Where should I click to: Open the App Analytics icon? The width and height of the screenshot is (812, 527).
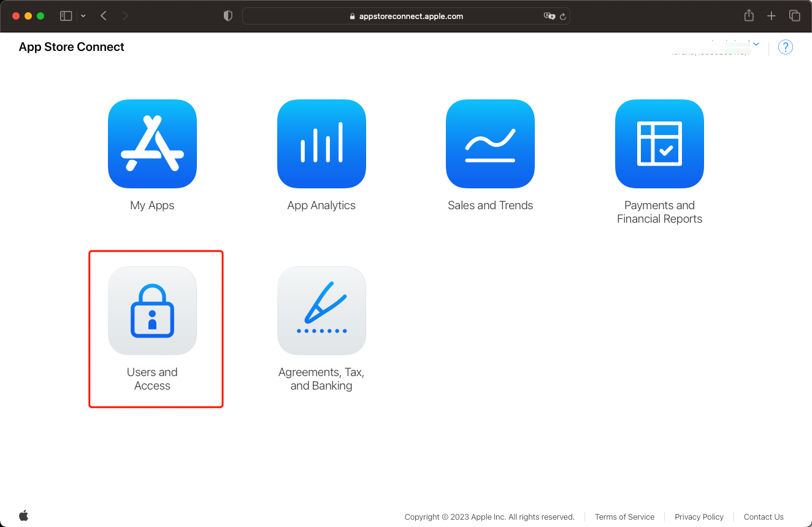point(321,144)
